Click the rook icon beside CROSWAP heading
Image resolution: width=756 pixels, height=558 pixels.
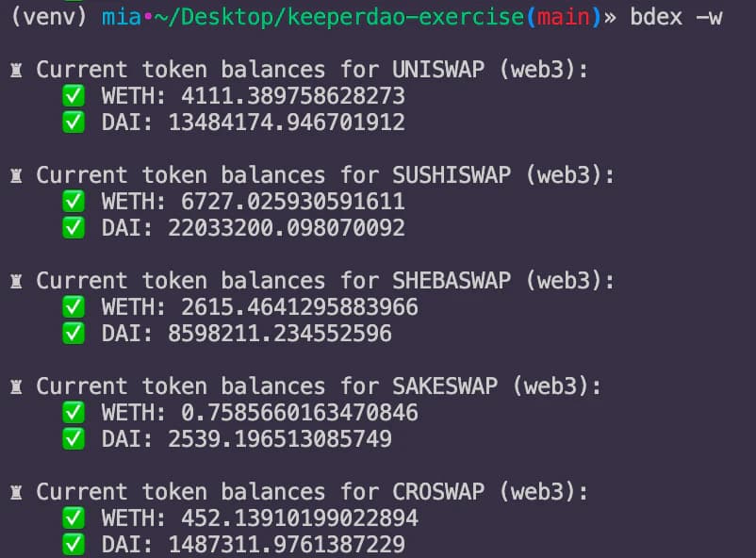(x=16, y=492)
